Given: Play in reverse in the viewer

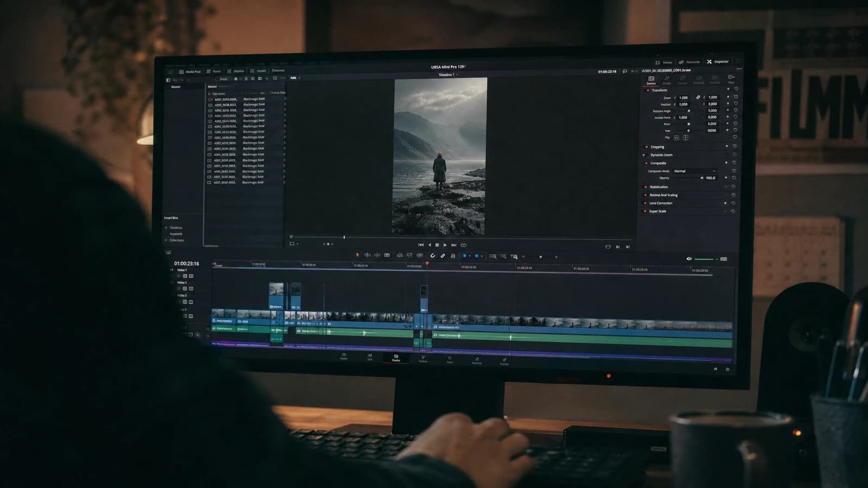Looking at the screenshot, I should (x=429, y=245).
